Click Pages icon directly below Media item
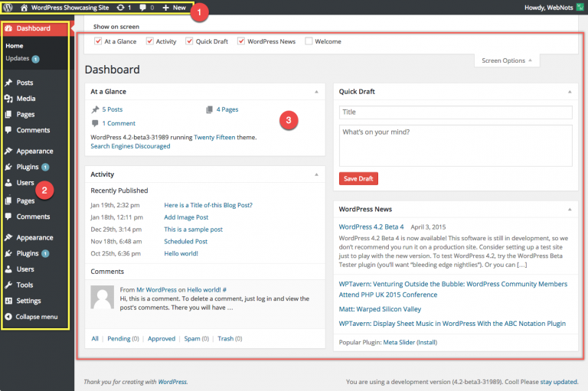The height and width of the screenshot is (391, 588). coord(8,114)
